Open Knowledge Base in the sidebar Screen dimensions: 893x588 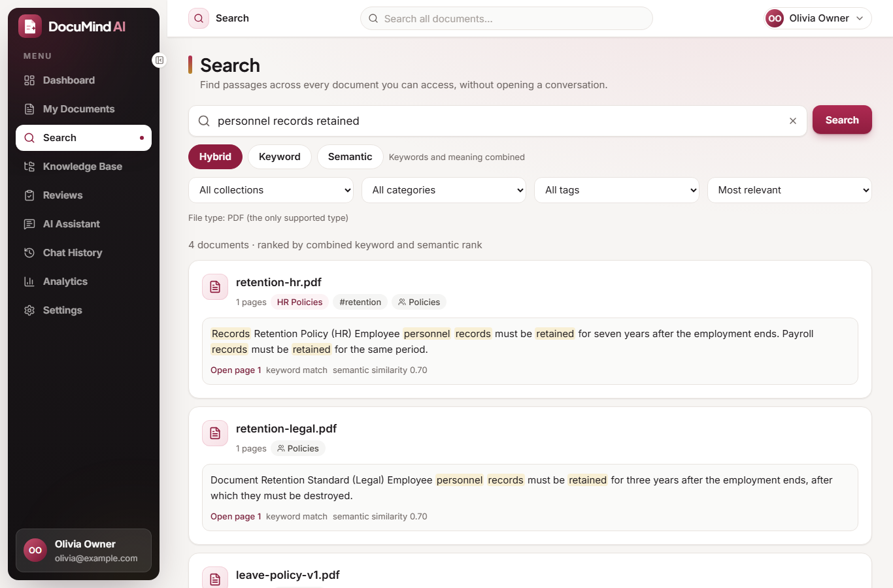[x=84, y=167]
